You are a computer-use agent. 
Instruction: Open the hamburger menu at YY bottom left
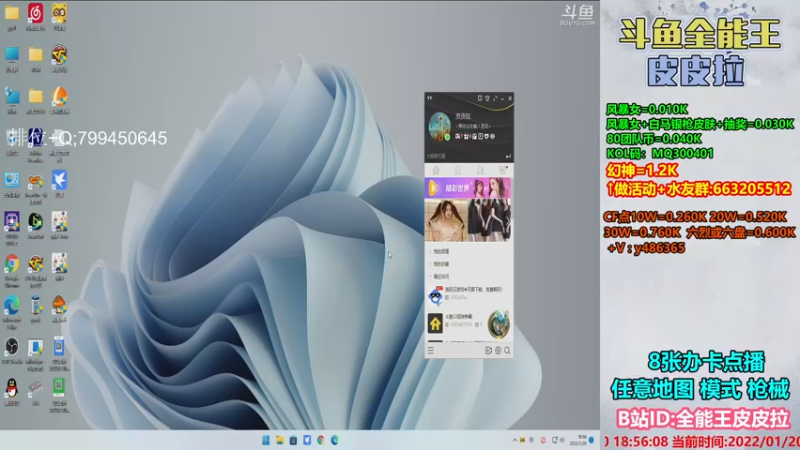tap(431, 351)
